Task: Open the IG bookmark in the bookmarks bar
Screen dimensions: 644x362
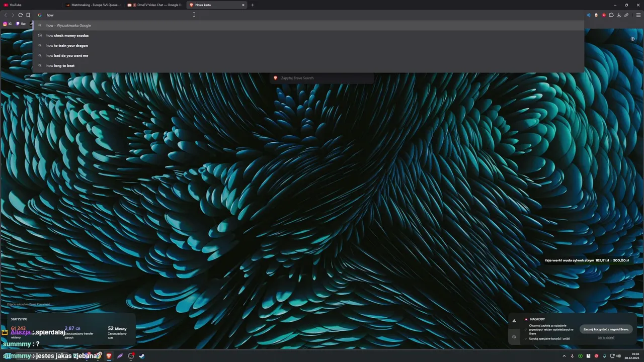Action: [8, 24]
